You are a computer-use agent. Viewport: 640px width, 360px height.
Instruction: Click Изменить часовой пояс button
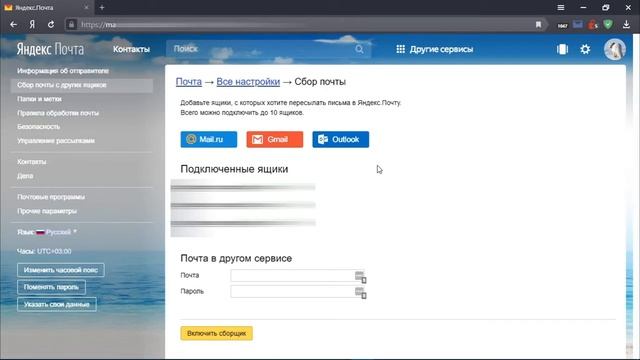click(61, 270)
